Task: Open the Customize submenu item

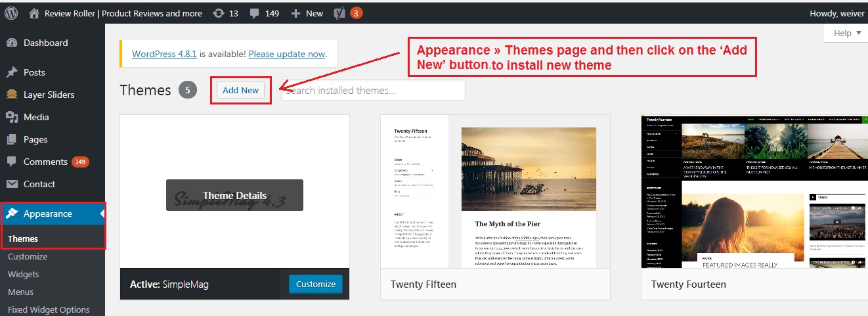Action: point(28,256)
